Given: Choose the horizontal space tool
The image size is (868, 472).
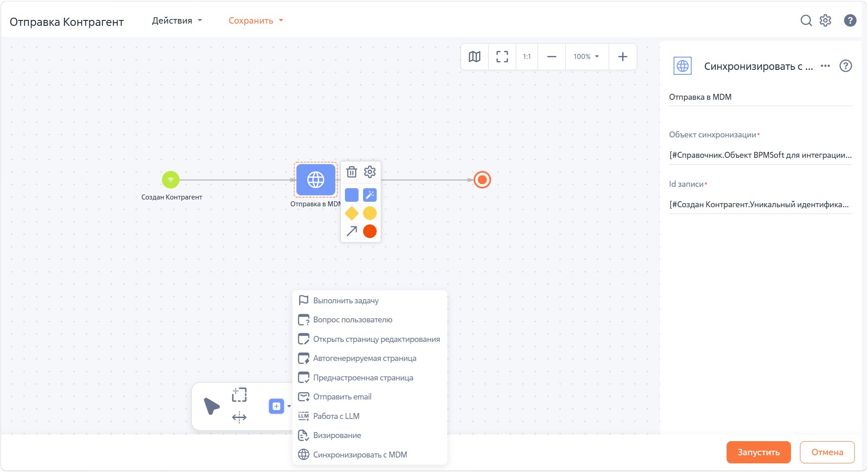Looking at the screenshot, I should tap(239, 417).
